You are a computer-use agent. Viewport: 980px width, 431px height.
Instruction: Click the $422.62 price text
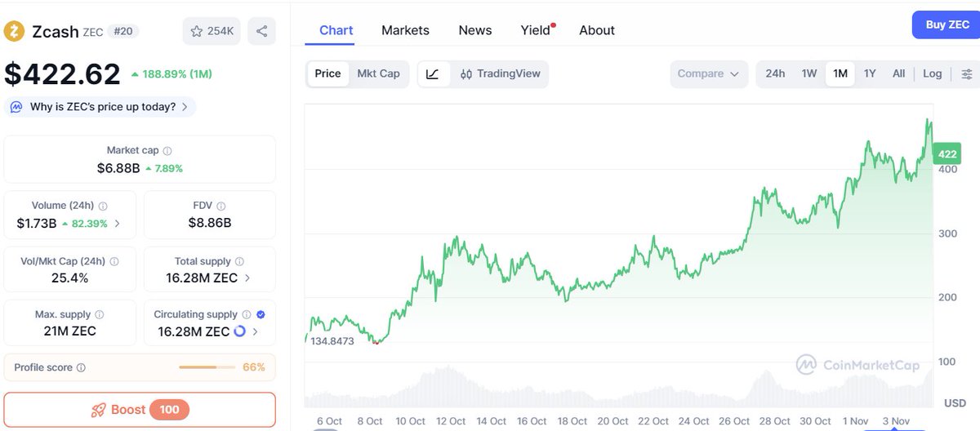62,74
